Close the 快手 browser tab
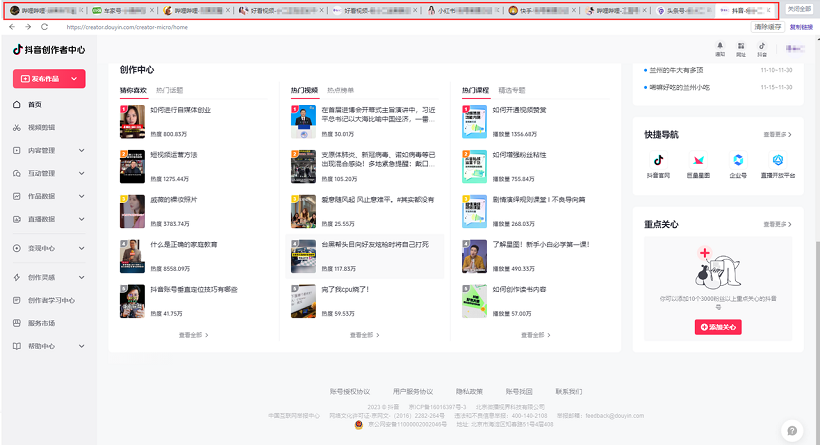Screen dimensions: 820x445 tap(574, 10)
